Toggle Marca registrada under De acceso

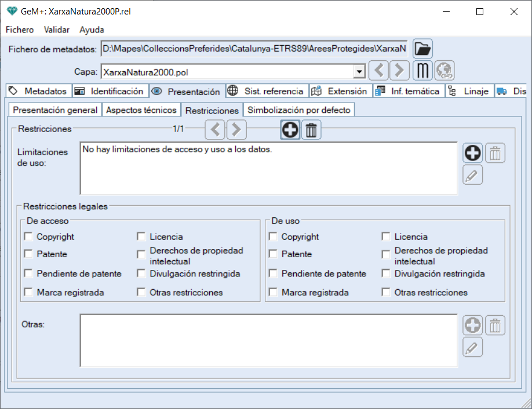tap(28, 293)
